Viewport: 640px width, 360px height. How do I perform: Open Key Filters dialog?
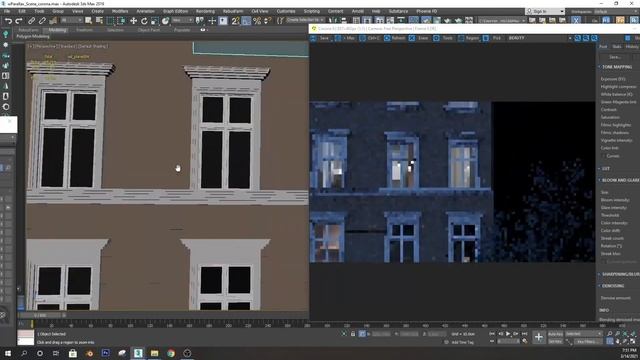tap(588, 341)
